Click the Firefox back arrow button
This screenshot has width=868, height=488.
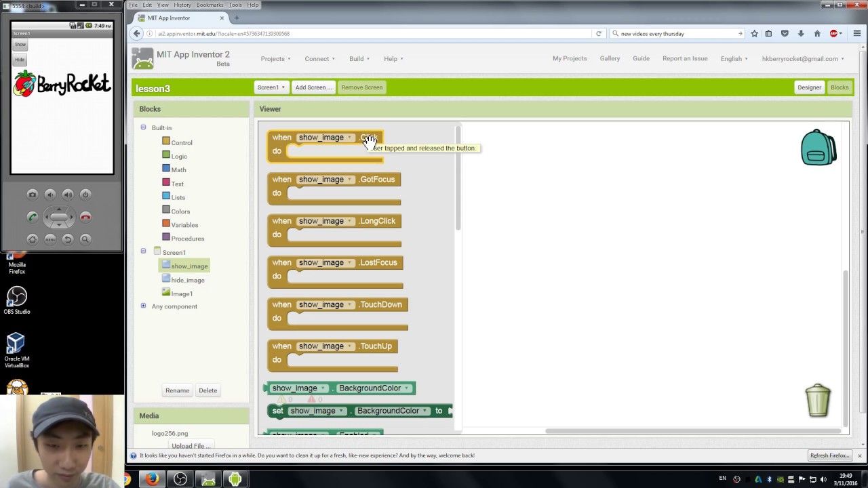click(137, 33)
